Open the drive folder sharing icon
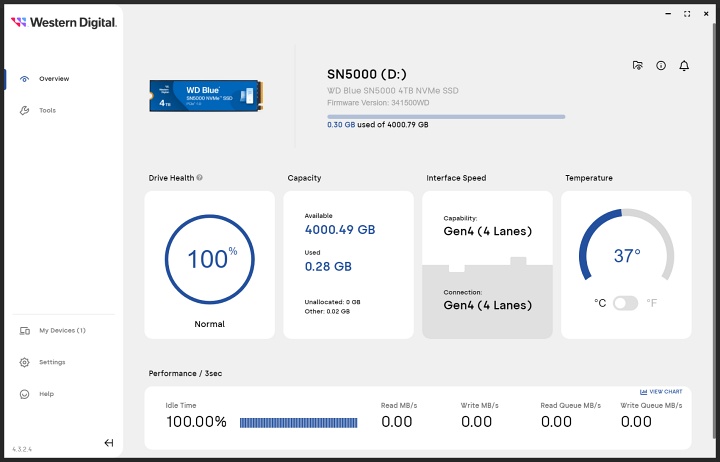 pos(637,66)
